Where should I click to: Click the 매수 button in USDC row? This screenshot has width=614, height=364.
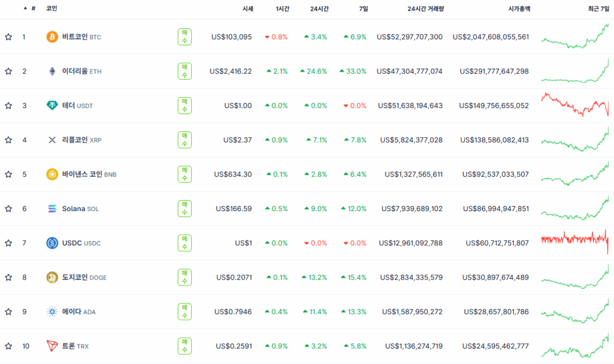click(x=185, y=243)
